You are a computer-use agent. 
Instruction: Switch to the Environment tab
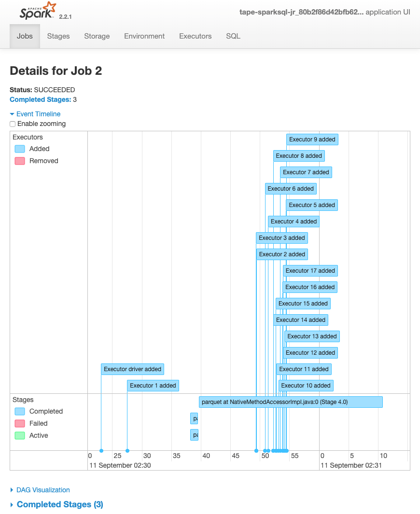coord(144,36)
